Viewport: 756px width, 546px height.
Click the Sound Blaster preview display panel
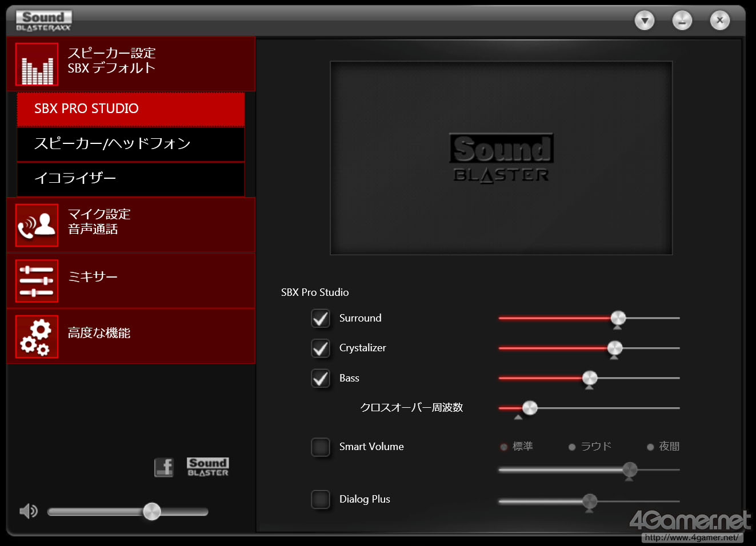click(501, 158)
